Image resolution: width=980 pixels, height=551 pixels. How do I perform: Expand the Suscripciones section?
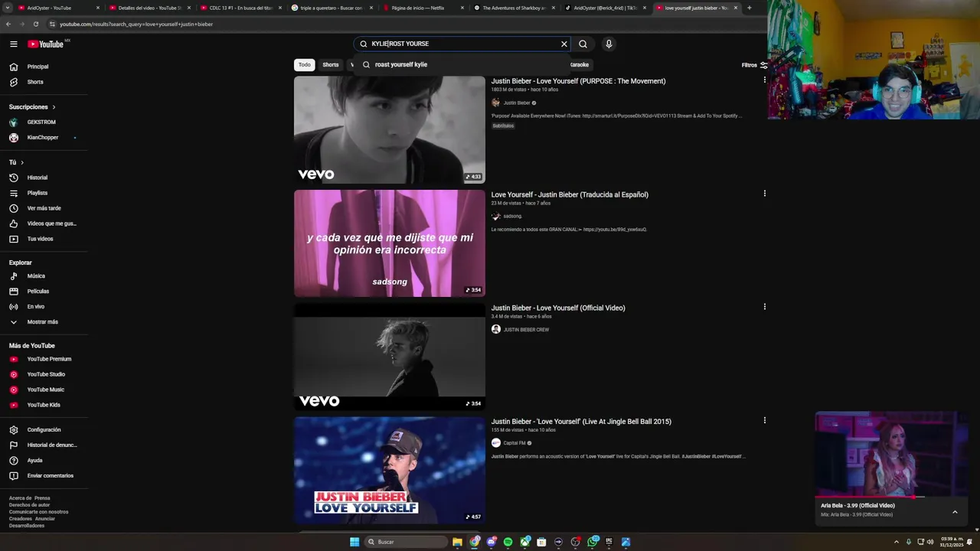[32, 107]
